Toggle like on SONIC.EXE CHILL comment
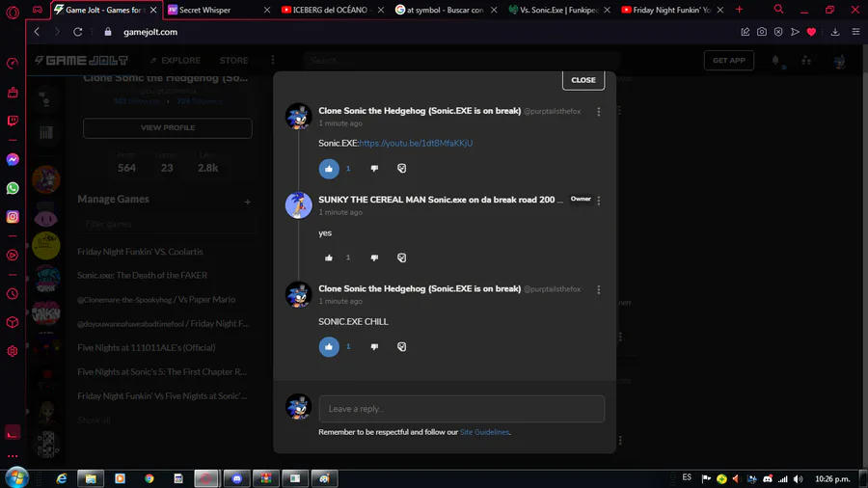868x488 pixels. coord(329,346)
